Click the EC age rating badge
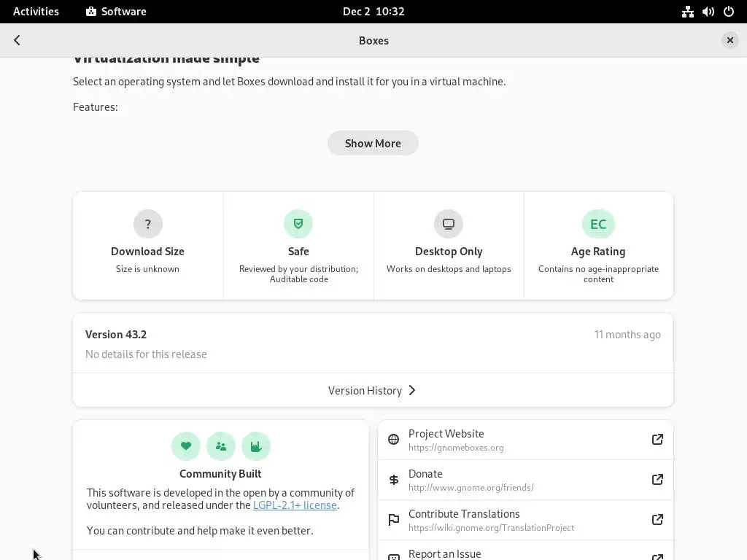Image resolution: width=747 pixels, height=560 pixels. (598, 224)
